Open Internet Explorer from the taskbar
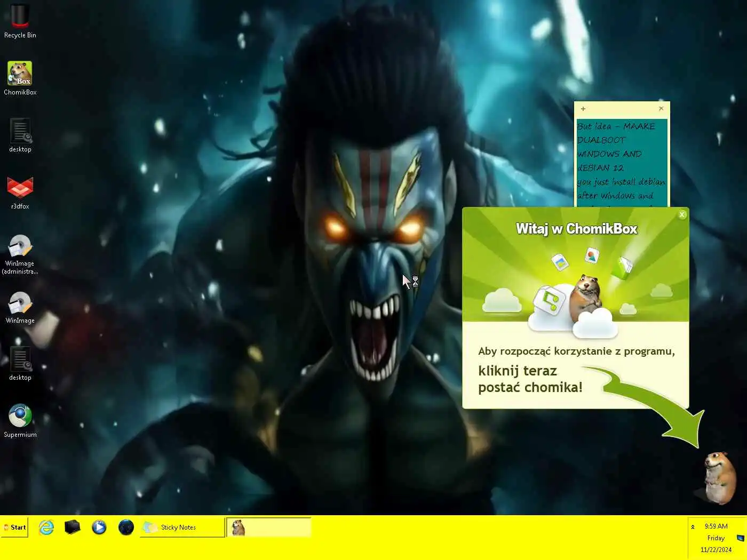 (46, 527)
